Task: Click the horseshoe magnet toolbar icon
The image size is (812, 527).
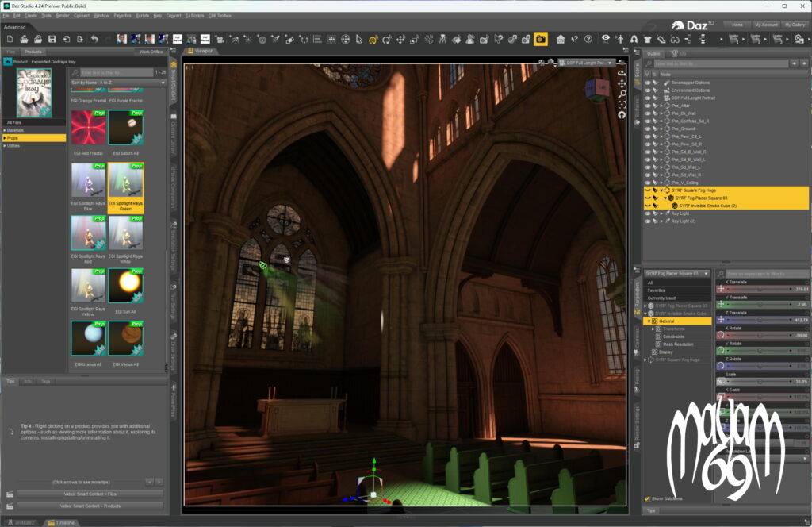Action: pos(634,39)
